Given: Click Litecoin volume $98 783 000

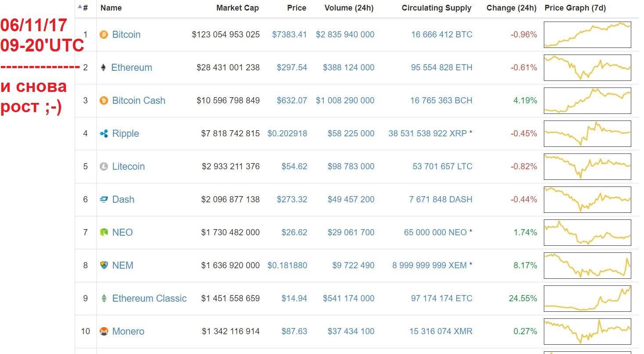Looking at the screenshot, I should [x=351, y=166].
